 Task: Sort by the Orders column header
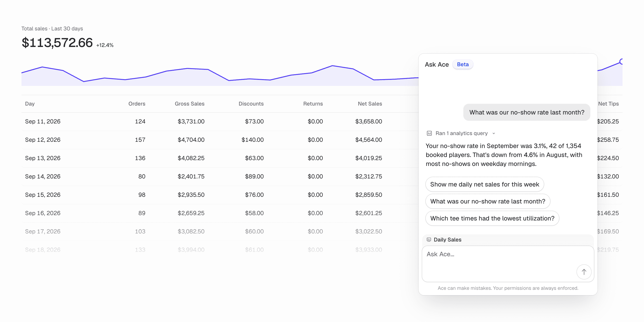point(137,104)
